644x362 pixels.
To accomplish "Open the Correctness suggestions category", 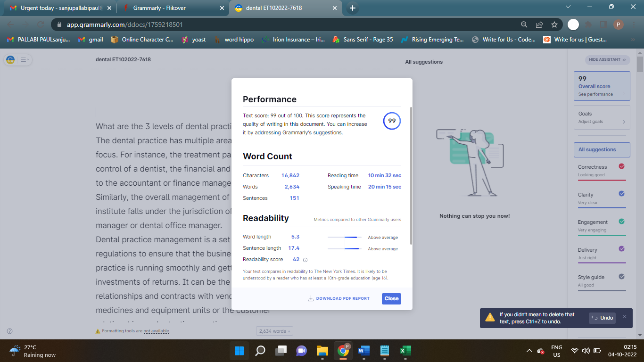I will click(602, 171).
